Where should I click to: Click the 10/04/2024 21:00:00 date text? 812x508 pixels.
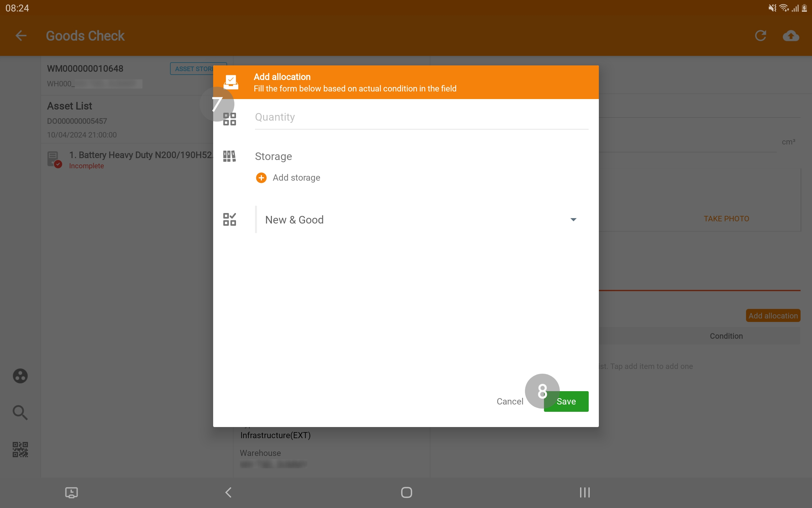82,135
